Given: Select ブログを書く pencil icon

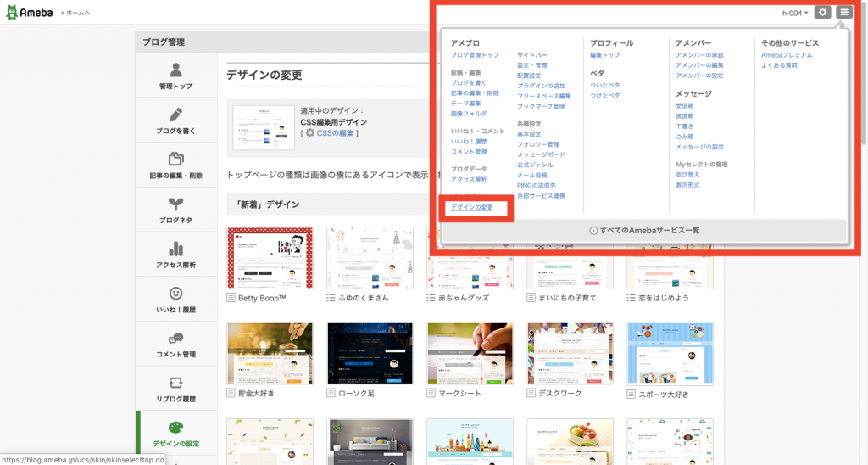Looking at the screenshot, I should [x=175, y=115].
